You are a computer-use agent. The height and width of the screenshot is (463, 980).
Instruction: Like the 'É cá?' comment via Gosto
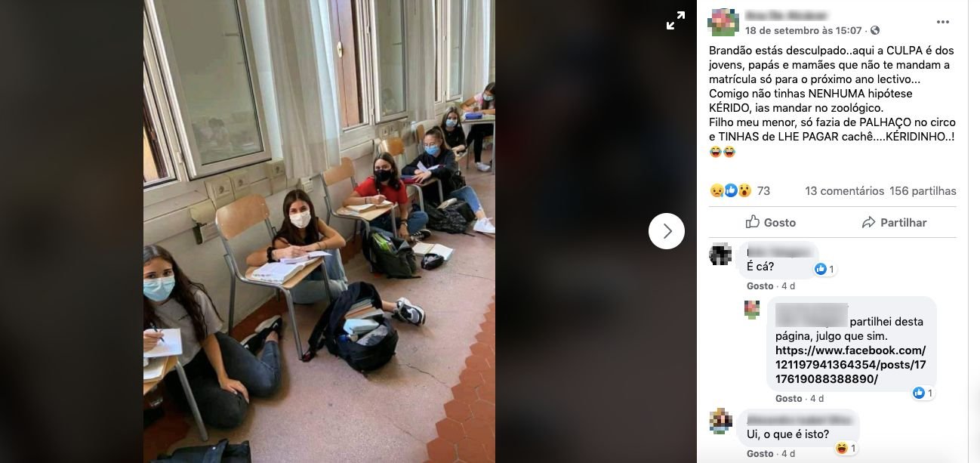click(x=760, y=286)
